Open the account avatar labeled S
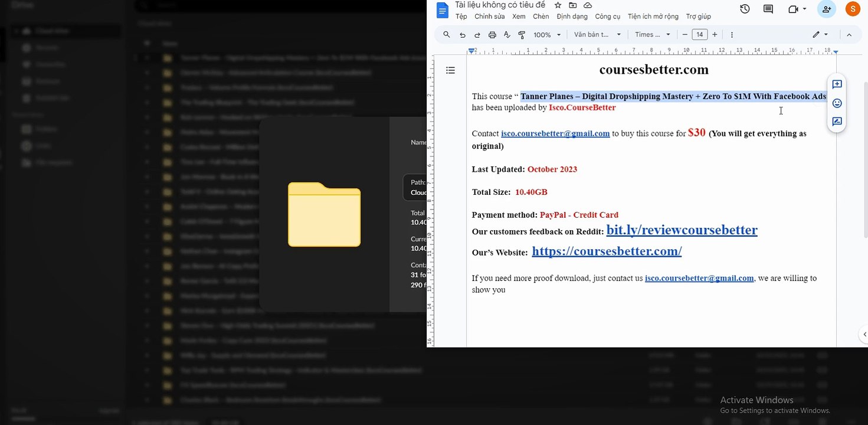Image resolution: width=868 pixels, height=425 pixels. coord(852,9)
